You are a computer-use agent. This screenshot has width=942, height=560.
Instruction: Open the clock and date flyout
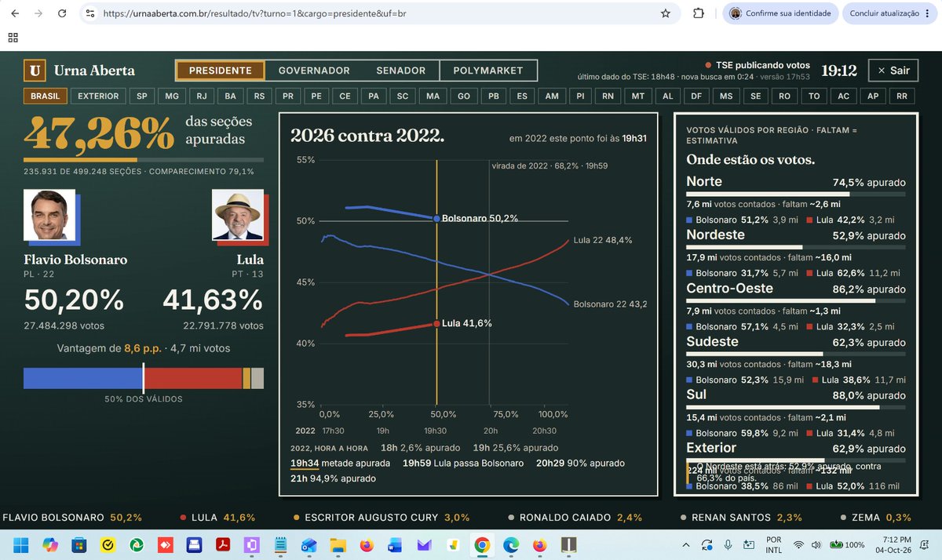pyautogui.click(x=895, y=544)
